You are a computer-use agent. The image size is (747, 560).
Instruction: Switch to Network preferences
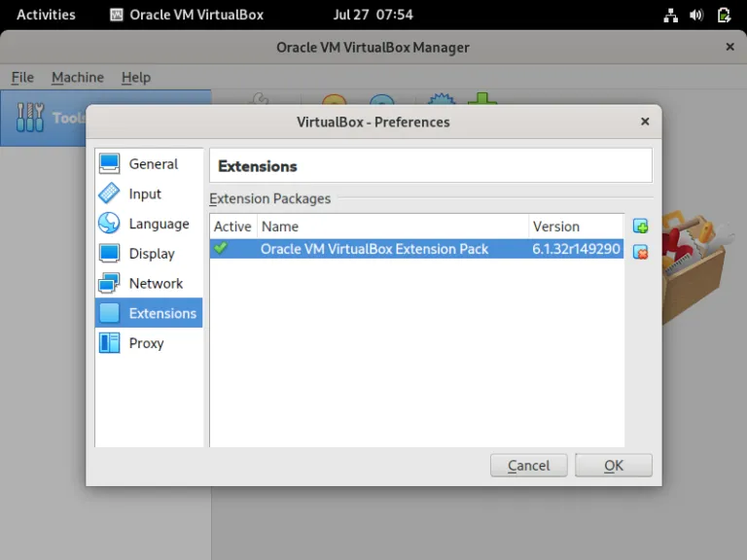pos(149,283)
